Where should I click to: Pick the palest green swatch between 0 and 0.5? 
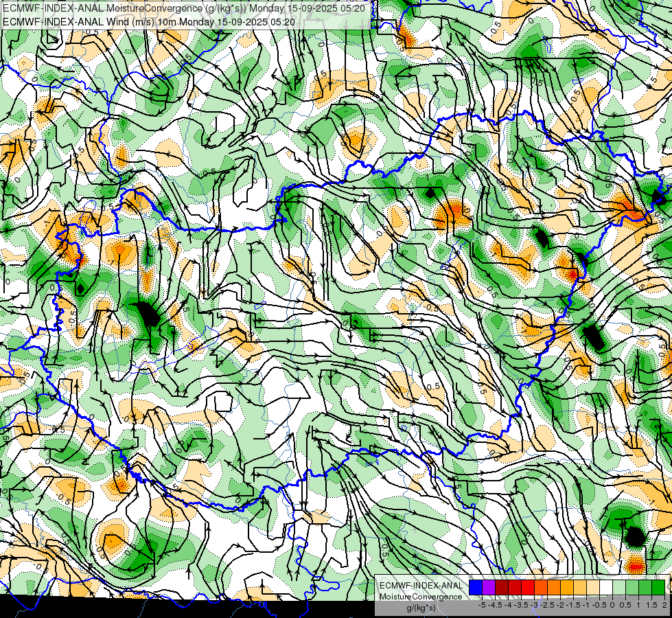click(619, 588)
